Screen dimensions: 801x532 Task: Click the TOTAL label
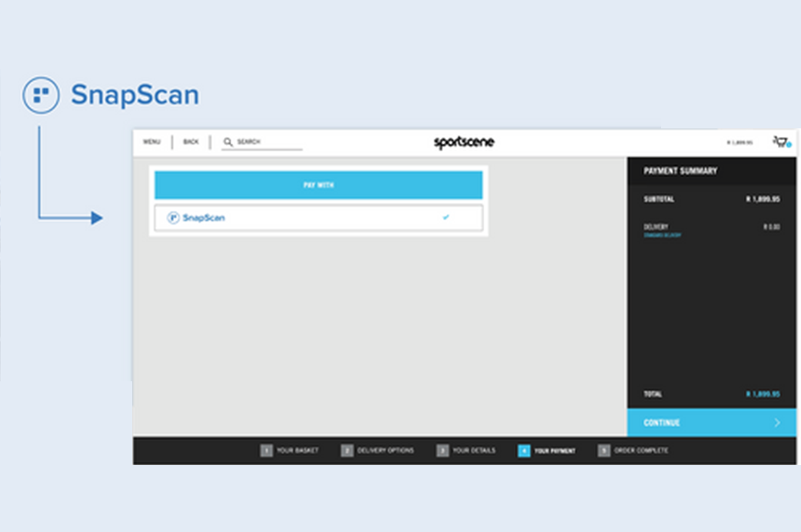tap(653, 394)
